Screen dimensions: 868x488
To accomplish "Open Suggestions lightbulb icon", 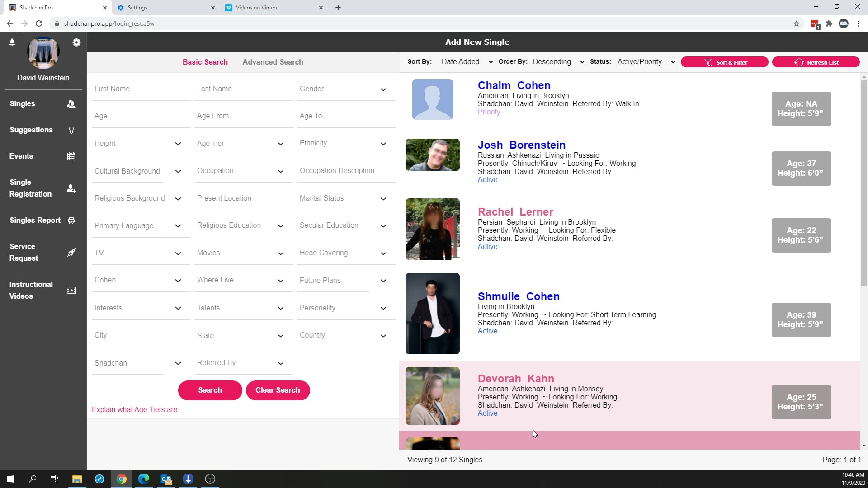I will 71,130.
